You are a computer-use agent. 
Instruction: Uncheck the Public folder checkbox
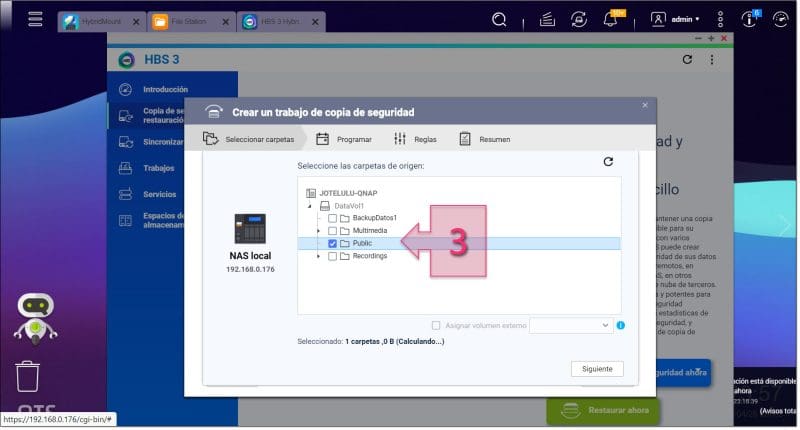[333, 244]
